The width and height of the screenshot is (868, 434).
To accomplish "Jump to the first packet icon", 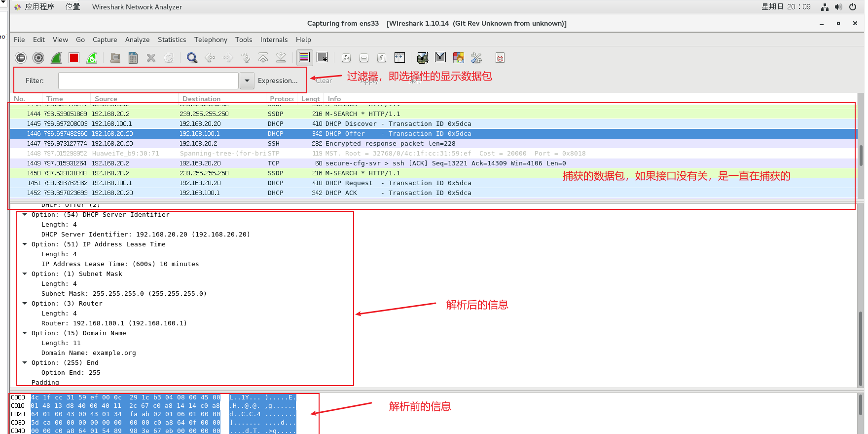I will coord(263,58).
